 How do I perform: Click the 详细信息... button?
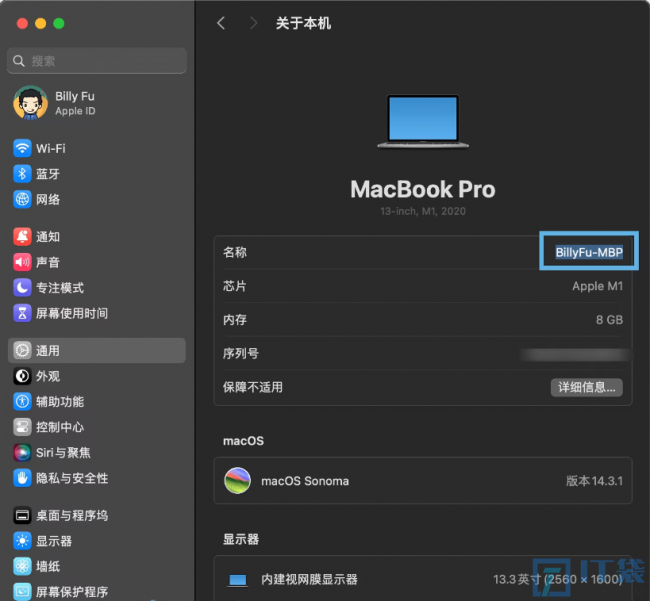[587, 387]
